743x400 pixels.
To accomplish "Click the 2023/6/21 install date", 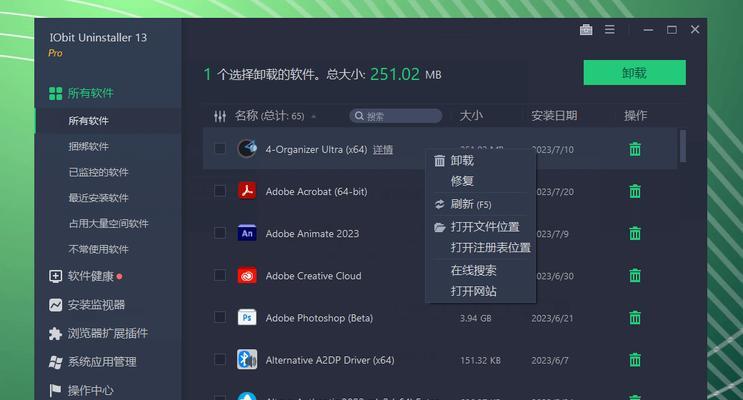I will click(x=552, y=318).
